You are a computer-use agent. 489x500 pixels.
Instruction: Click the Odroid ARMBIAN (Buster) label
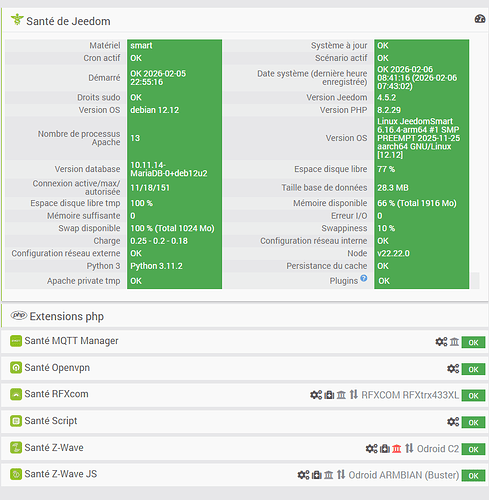click(x=404, y=475)
